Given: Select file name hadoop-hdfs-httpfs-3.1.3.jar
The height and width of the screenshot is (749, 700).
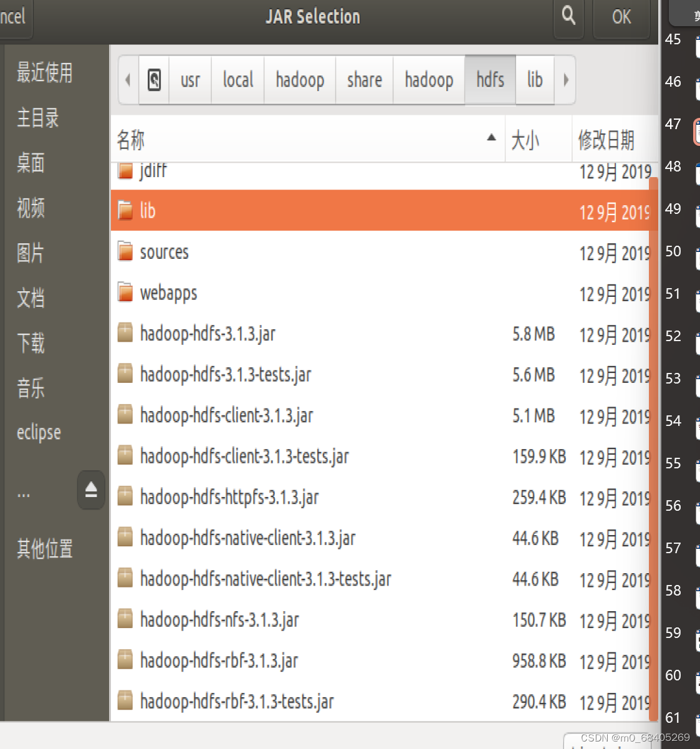Looking at the screenshot, I should (229, 497).
